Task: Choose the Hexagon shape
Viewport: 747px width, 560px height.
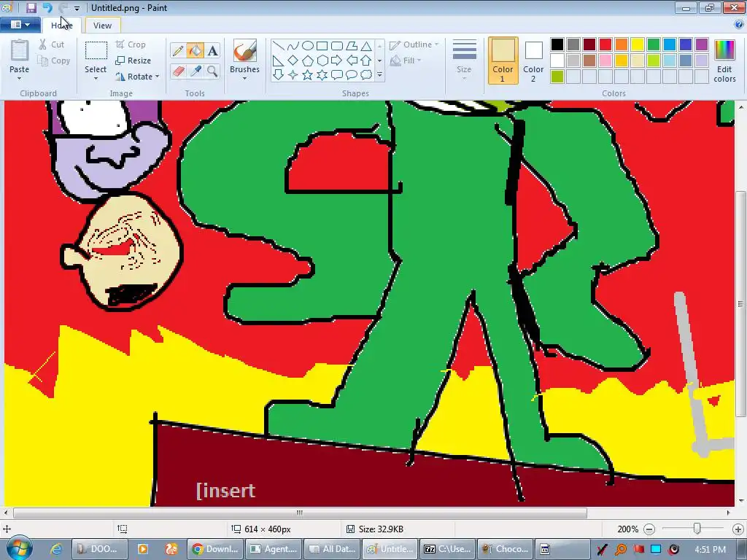Action: (322, 61)
